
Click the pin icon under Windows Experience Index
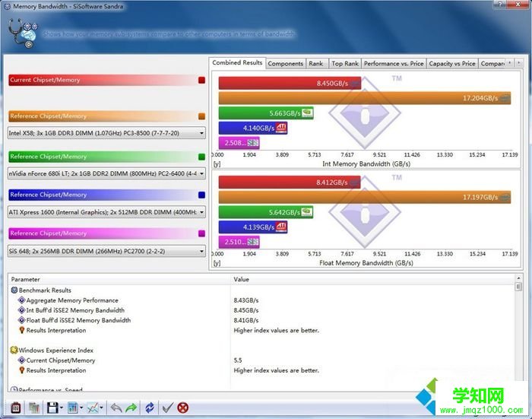coord(22,370)
